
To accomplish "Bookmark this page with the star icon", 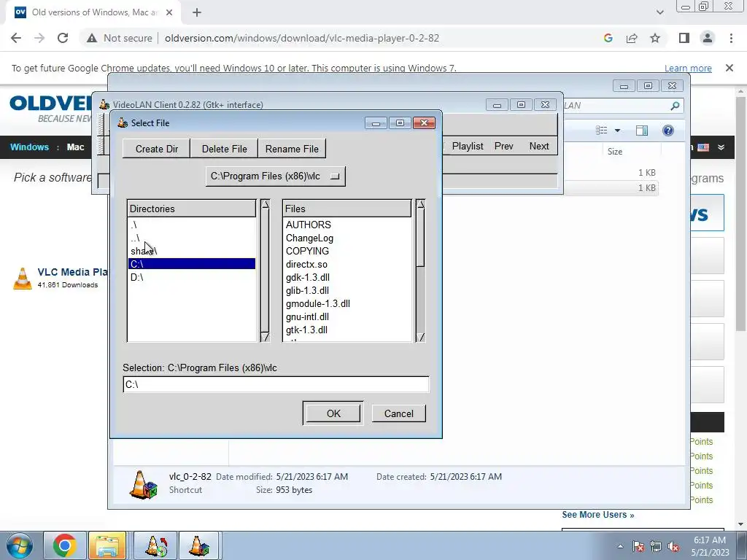I will pyautogui.click(x=655, y=38).
